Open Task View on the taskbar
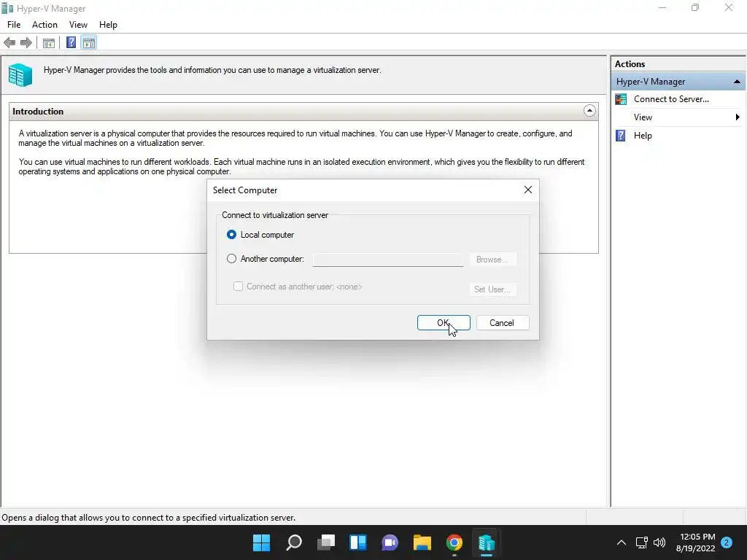Screen dimensions: 747x560 pos(326,542)
